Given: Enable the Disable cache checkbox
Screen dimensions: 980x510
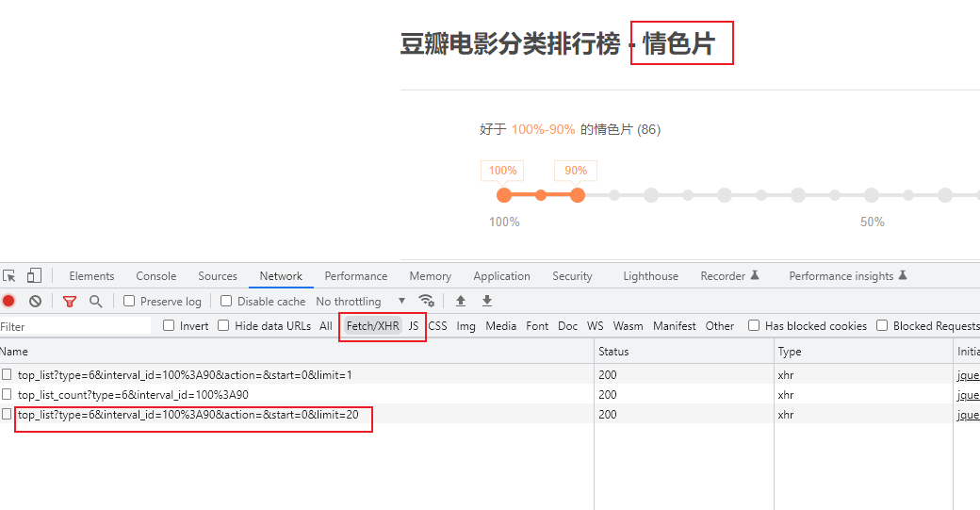Looking at the screenshot, I should [x=226, y=301].
